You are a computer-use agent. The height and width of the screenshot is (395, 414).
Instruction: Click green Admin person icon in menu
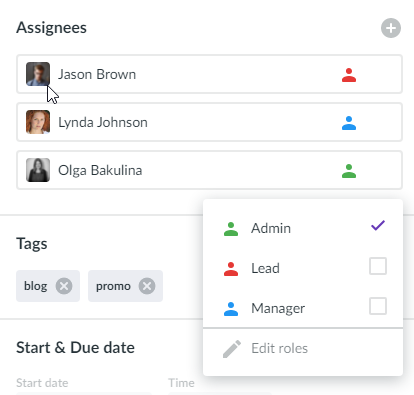tap(231, 229)
